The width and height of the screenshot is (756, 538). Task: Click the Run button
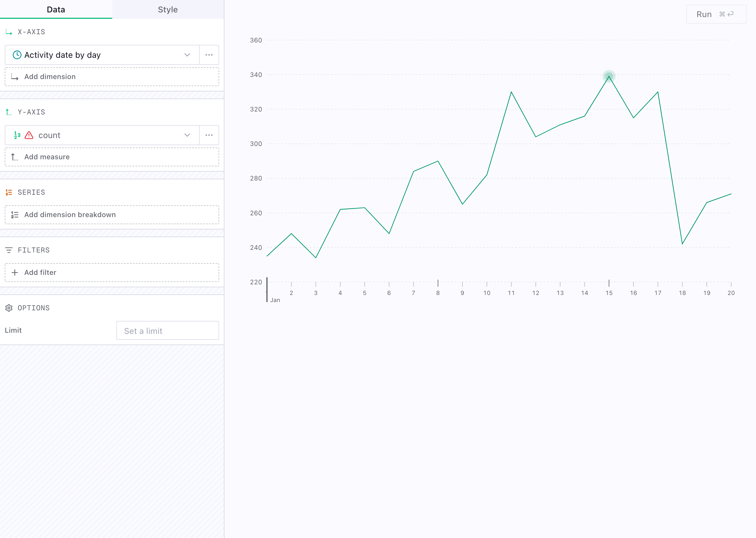tap(716, 14)
